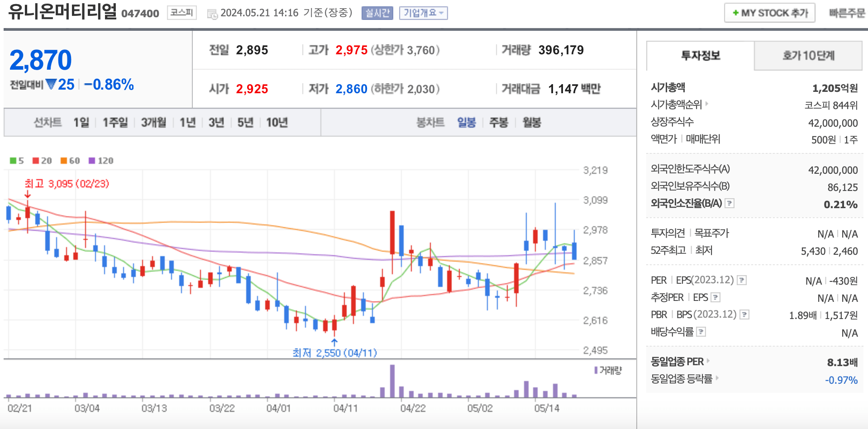Click the stock code 047400
868x429 pixels.
pos(140,14)
